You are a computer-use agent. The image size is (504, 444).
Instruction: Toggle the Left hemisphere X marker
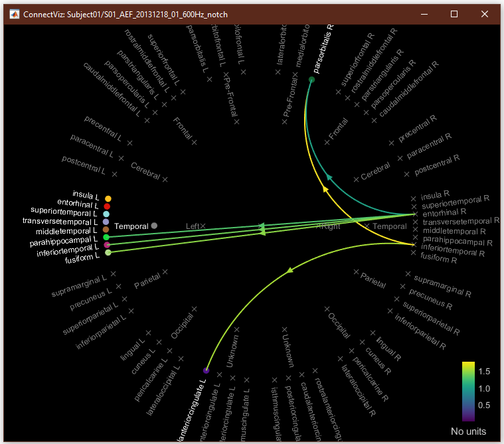pyautogui.click(x=203, y=226)
